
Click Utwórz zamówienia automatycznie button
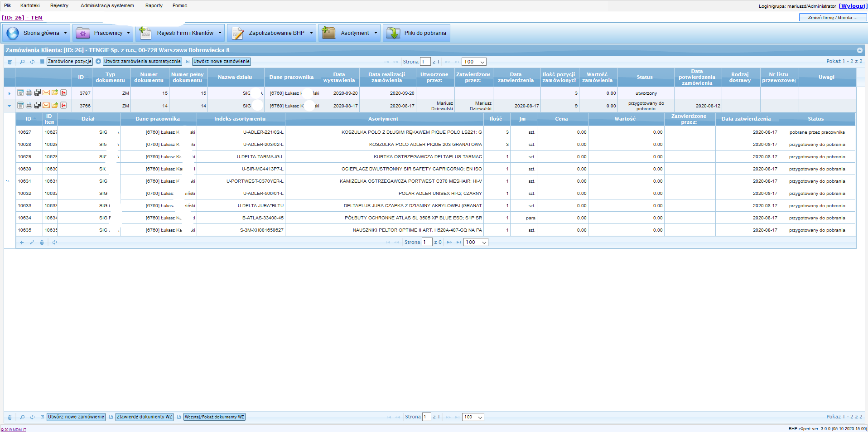pos(142,62)
